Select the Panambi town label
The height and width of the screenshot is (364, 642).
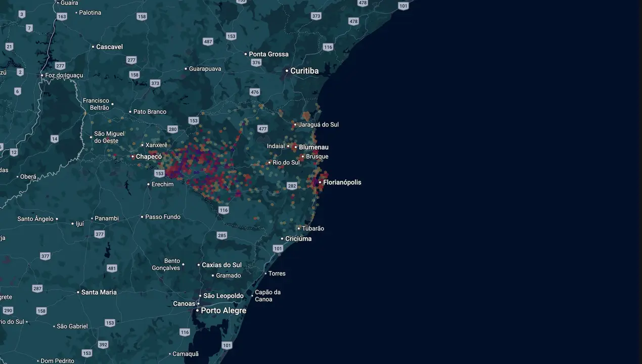point(107,218)
